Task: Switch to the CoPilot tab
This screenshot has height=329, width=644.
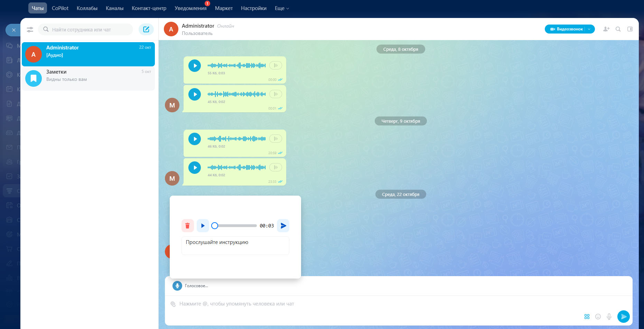Action: click(x=60, y=8)
